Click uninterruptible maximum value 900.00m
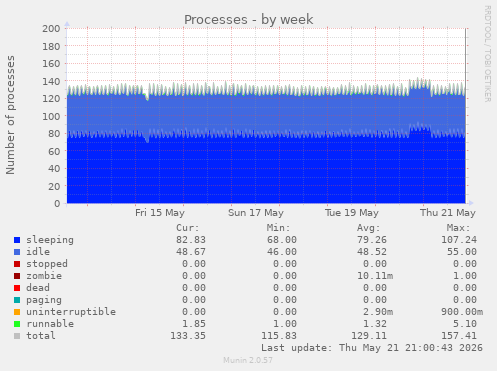This screenshot has height=371, width=497. (x=462, y=312)
